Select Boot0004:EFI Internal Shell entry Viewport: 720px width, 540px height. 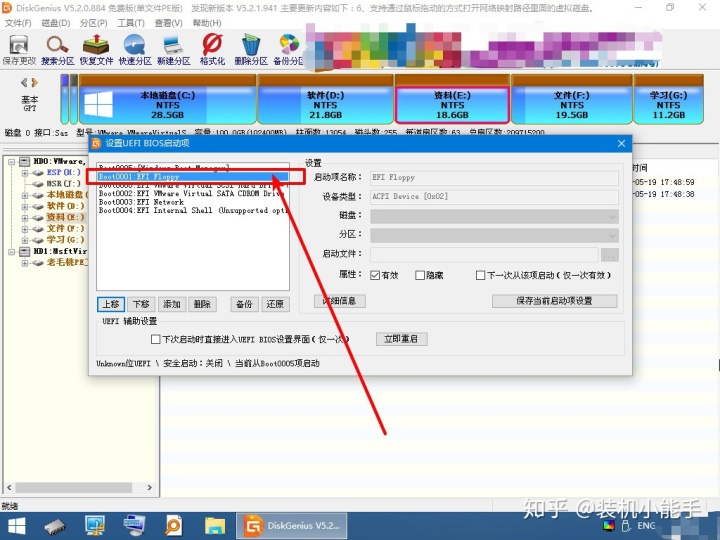click(x=193, y=210)
